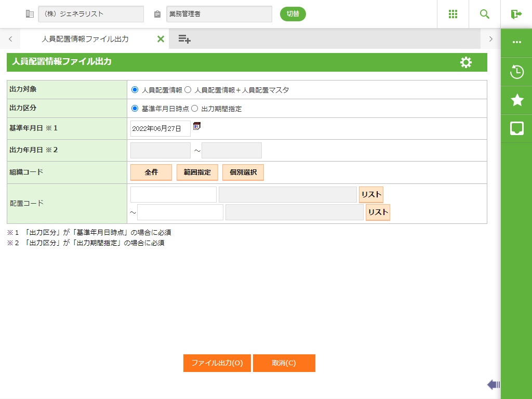532x399 pixels.
Task: Click the 個別選択 organization button
Action: pyautogui.click(x=243, y=172)
